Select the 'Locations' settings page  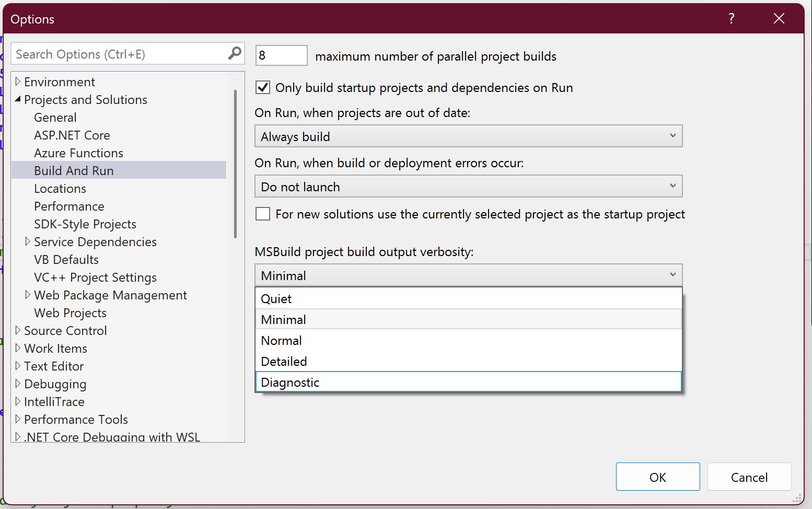tap(60, 188)
